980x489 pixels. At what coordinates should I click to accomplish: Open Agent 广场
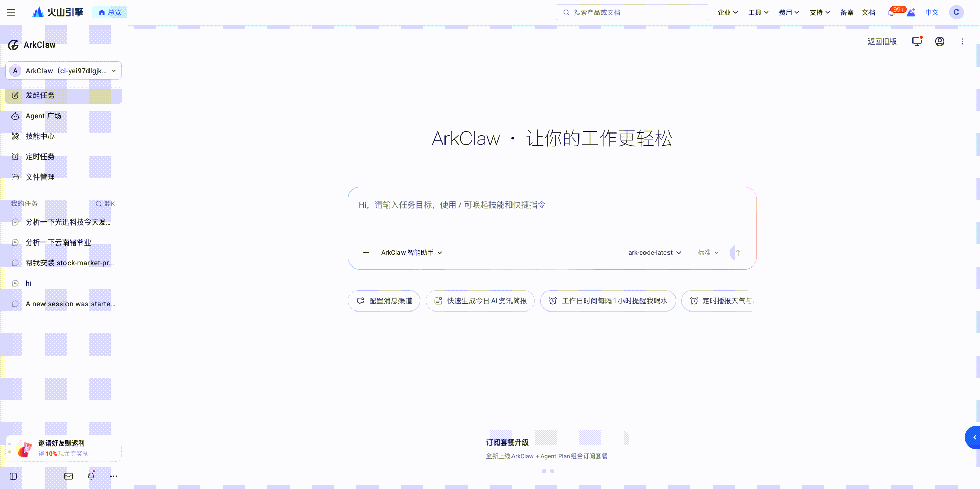[63, 116]
